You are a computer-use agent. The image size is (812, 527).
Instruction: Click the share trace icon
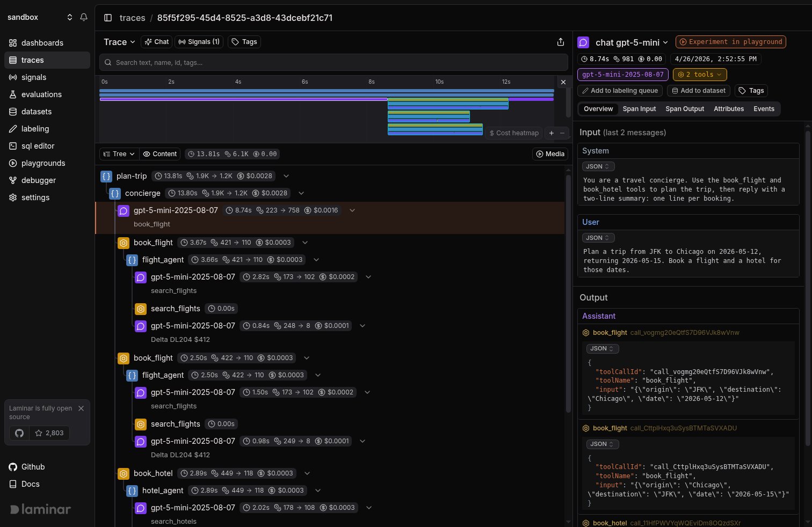561,42
